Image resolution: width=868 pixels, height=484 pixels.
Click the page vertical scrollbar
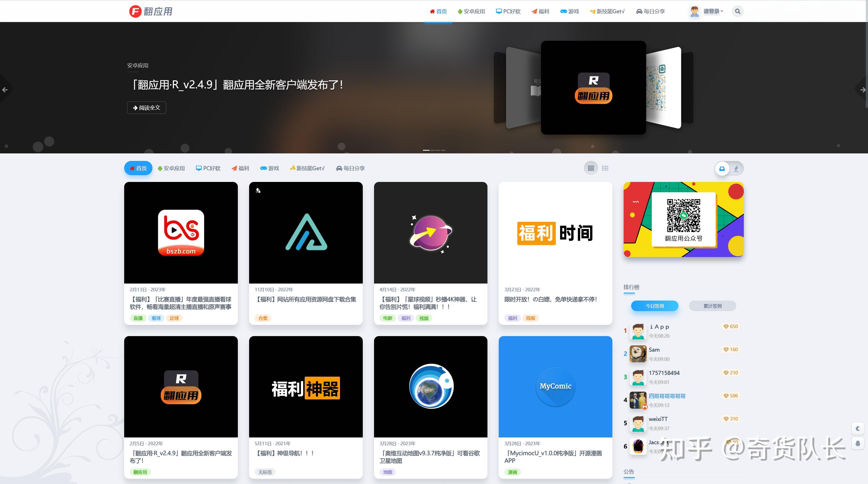pos(867,54)
